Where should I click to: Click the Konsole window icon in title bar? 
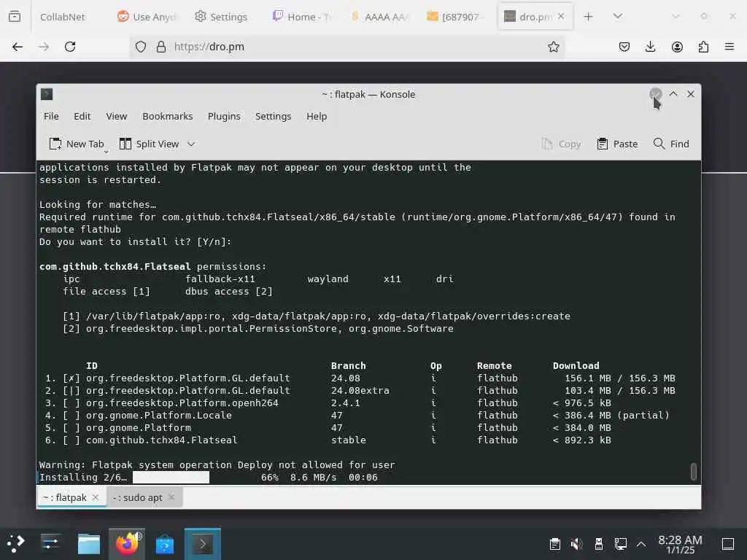coord(47,94)
